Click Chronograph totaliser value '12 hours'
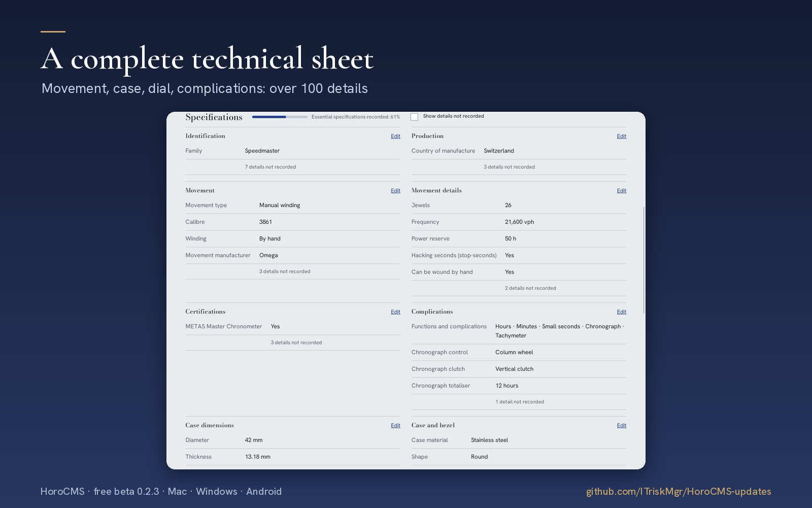812x508 pixels. (x=507, y=386)
